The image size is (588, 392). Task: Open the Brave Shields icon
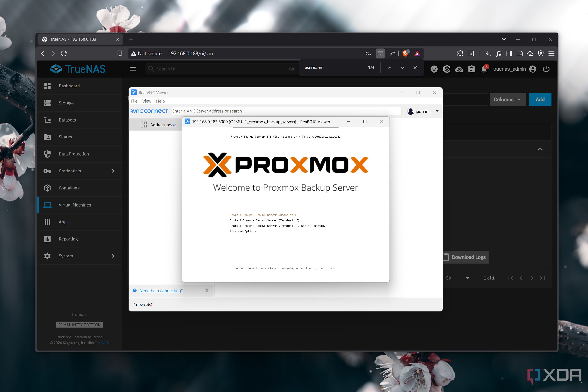click(405, 53)
